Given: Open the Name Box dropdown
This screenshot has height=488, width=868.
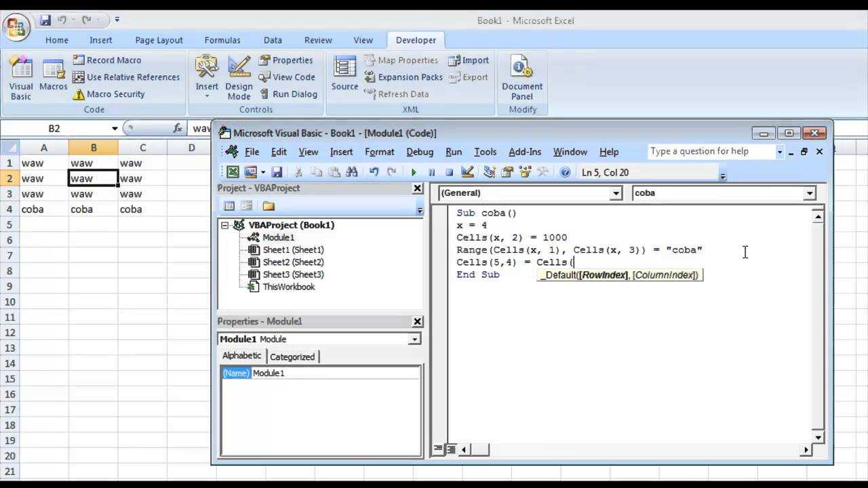Looking at the screenshot, I should tap(115, 128).
